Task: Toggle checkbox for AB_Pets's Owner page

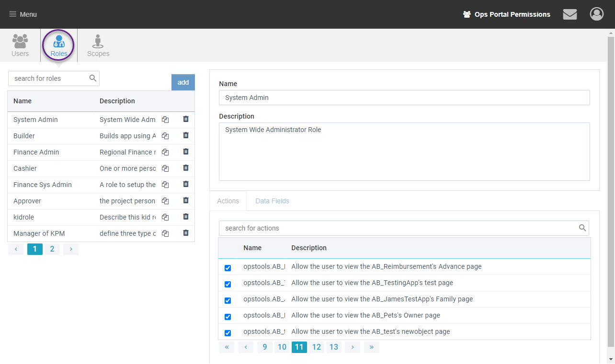Action: point(228,317)
